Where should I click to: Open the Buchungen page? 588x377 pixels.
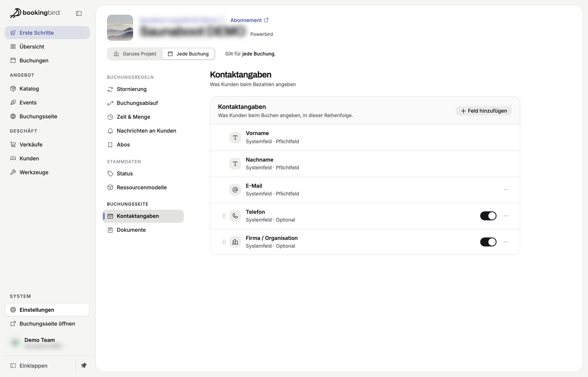[47, 61]
